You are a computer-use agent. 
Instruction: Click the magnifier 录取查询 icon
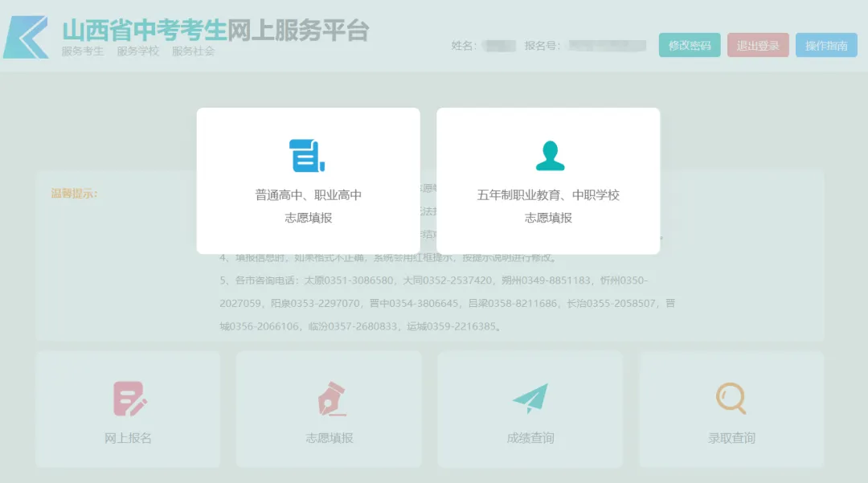point(731,398)
